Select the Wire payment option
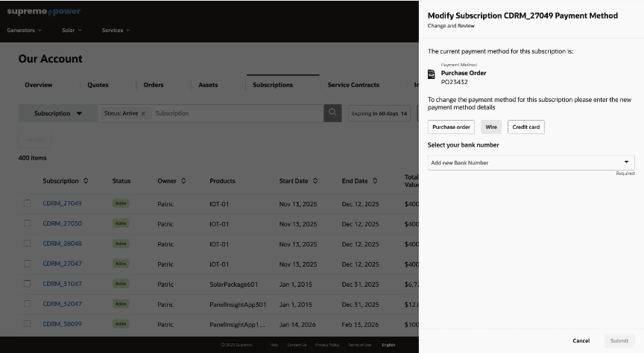 click(x=491, y=127)
